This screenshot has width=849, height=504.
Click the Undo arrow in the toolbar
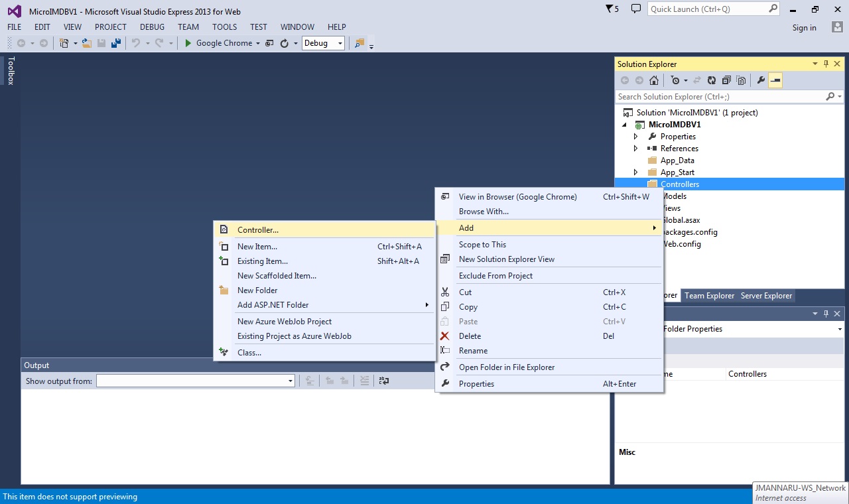click(135, 43)
